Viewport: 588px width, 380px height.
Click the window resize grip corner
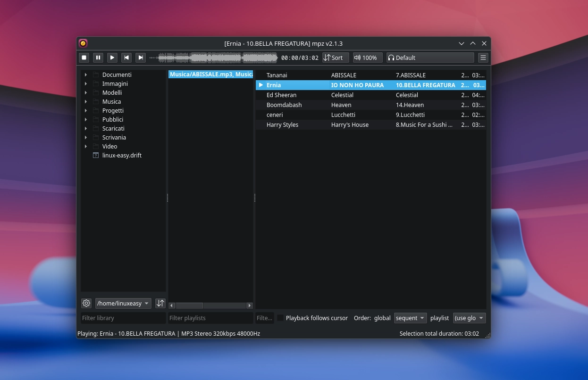click(x=488, y=336)
